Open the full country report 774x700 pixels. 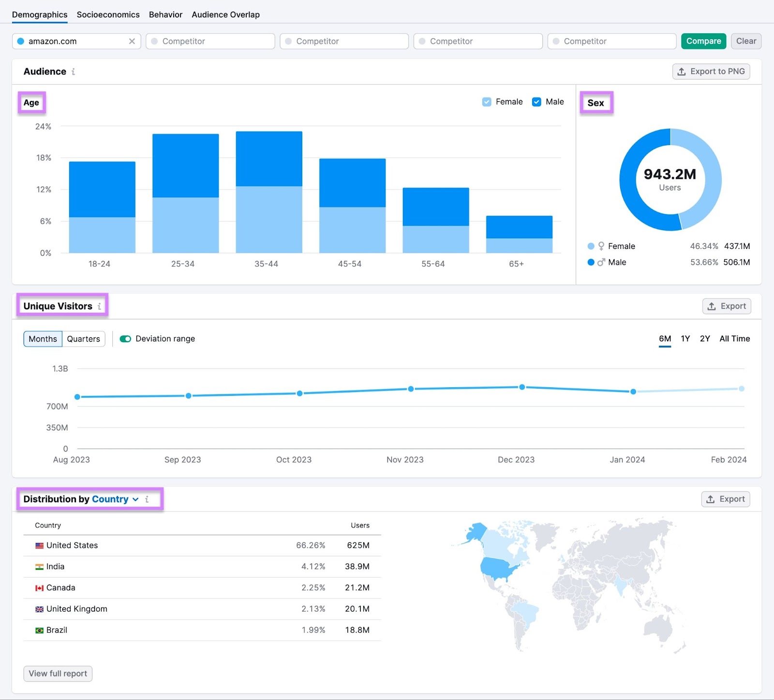coord(57,673)
